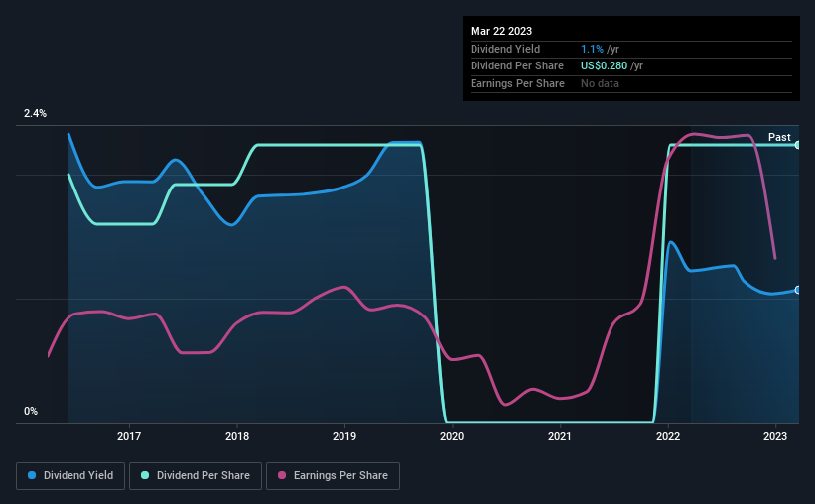Screen dimensions: 815x504
Task: Click the 2023 x-axis label
Action: (775, 436)
